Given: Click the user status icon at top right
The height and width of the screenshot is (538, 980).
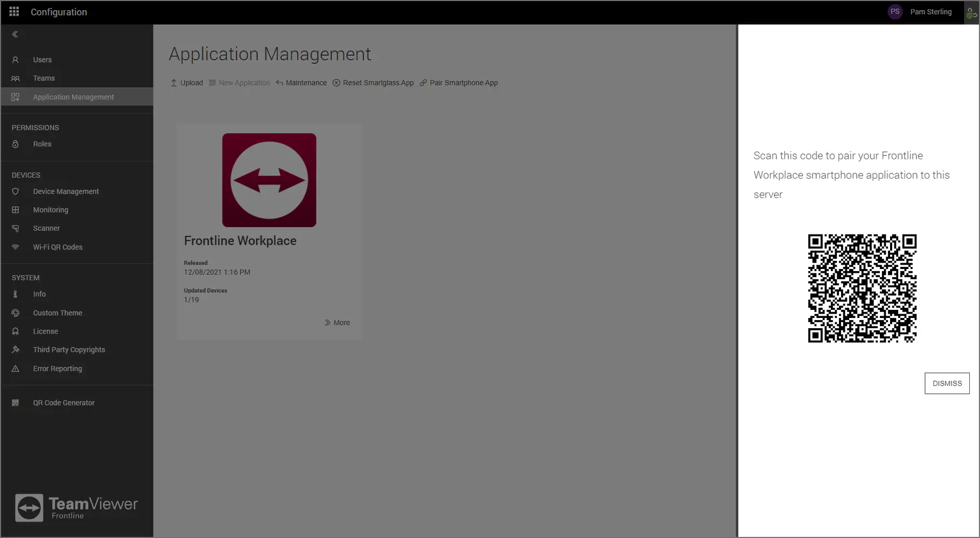Looking at the screenshot, I should point(971,13).
